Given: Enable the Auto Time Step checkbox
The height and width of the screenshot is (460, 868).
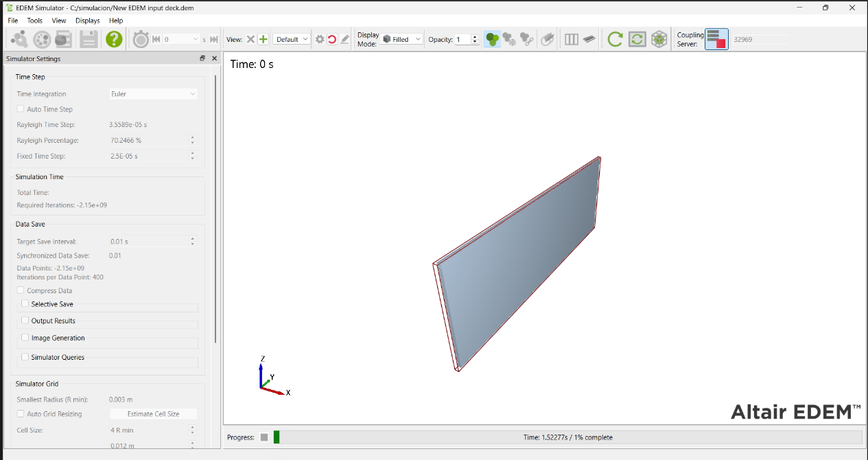Looking at the screenshot, I should 21,109.
